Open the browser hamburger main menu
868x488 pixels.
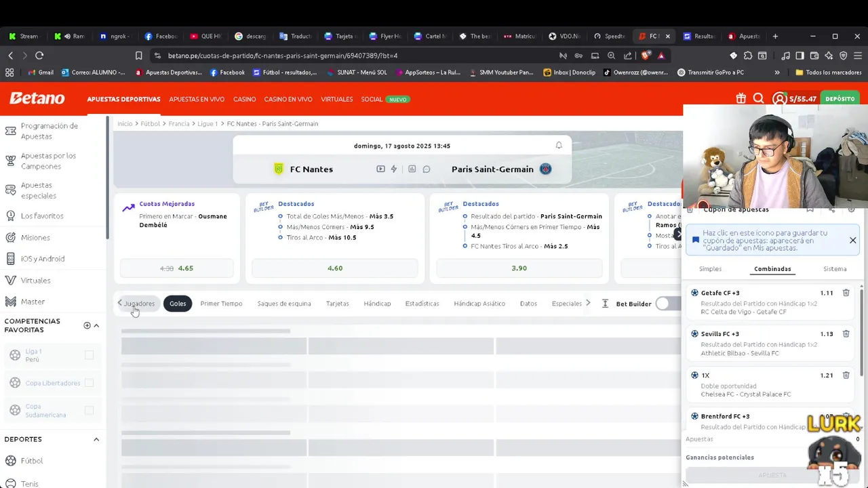click(858, 56)
